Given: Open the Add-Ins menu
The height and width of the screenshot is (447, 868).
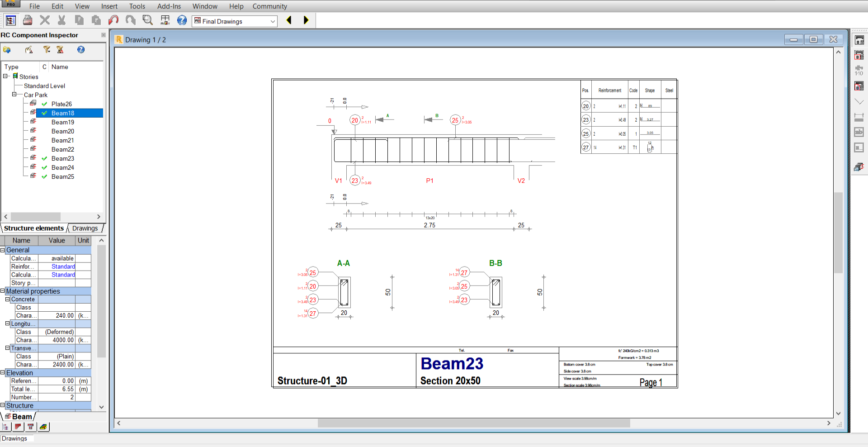Looking at the screenshot, I should (169, 6).
